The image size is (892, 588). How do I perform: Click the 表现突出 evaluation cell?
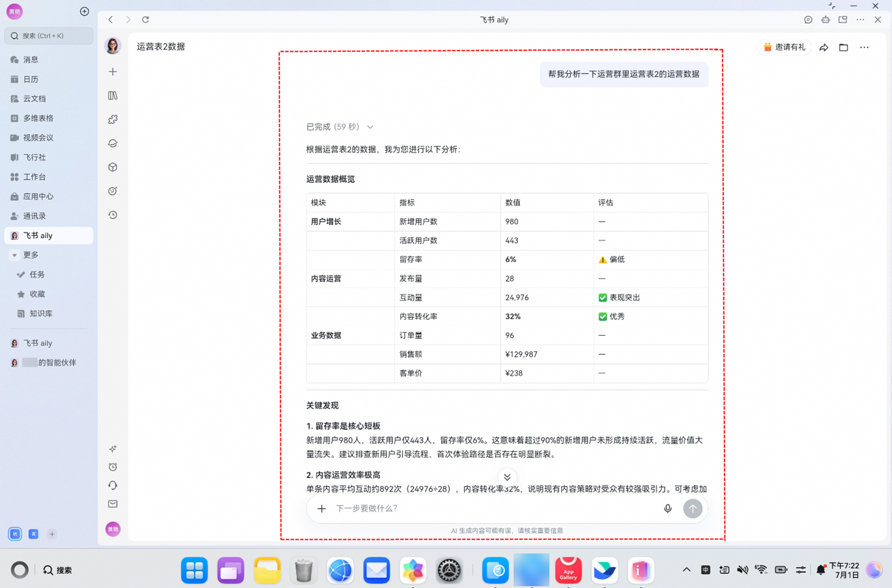pos(651,298)
